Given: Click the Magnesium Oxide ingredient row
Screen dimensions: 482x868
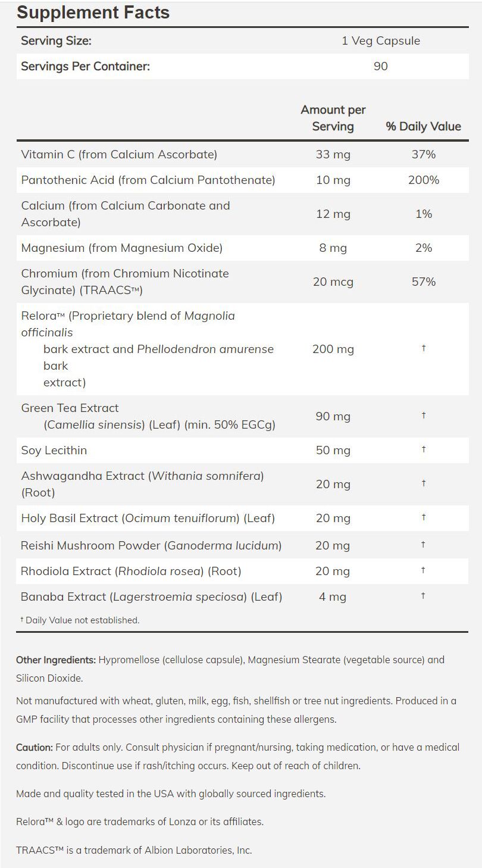Looking at the screenshot, I should coord(121,248).
